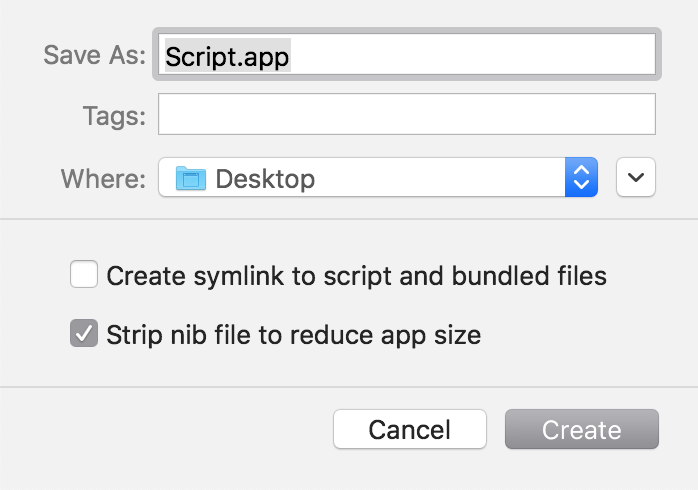The image size is (698, 490).
Task: Click the 'Create symlink to script and bundled files' label
Action: pyautogui.click(x=356, y=275)
